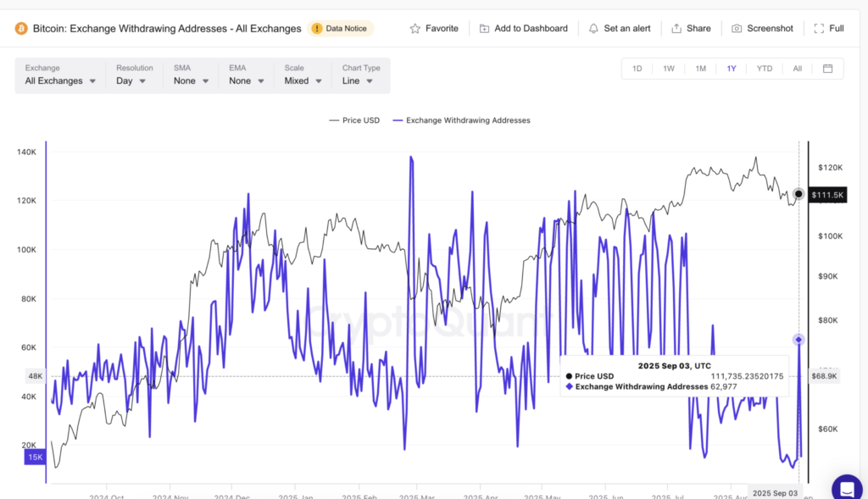Select the 1M time range
This screenshot has width=868, height=499.
coord(700,68)
